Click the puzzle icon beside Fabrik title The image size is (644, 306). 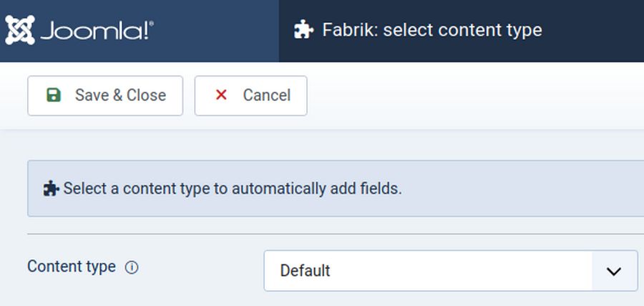tap(304, 30)
